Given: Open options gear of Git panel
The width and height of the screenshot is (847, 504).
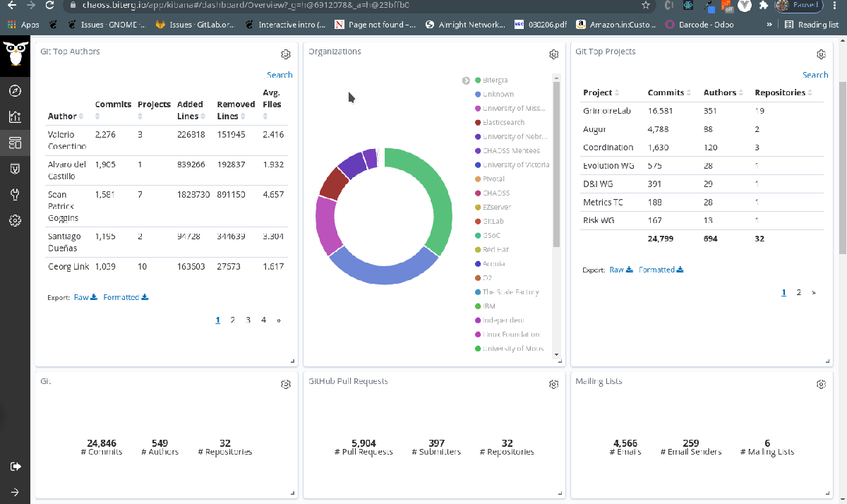Looking at the screenshot, I should 286,384.
